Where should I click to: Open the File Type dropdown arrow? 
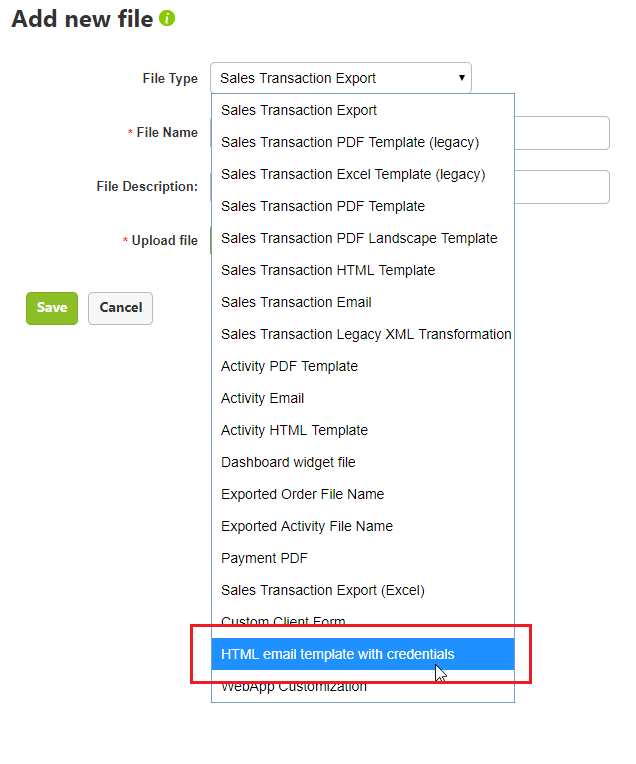(461, 77)
